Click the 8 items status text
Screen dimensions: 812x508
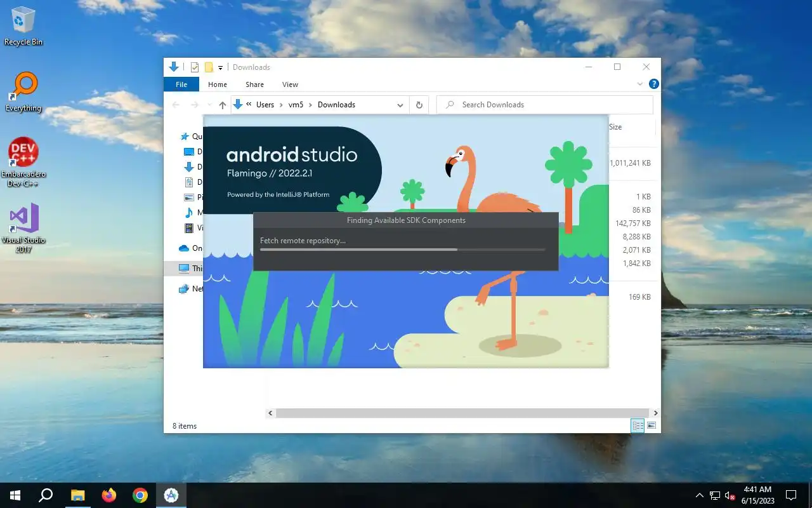[x=185, y=426]
